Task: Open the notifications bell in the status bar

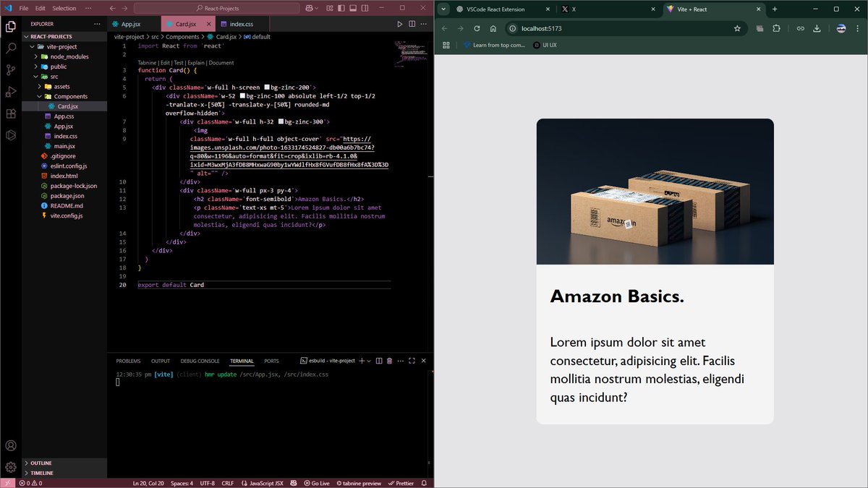Action: coord(424,483)
